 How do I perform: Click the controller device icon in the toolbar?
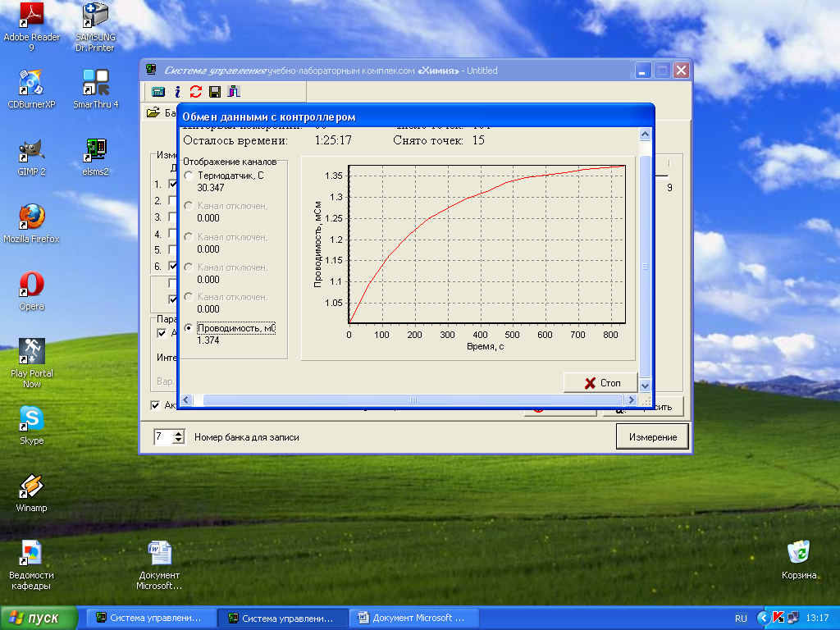(158, 92)
